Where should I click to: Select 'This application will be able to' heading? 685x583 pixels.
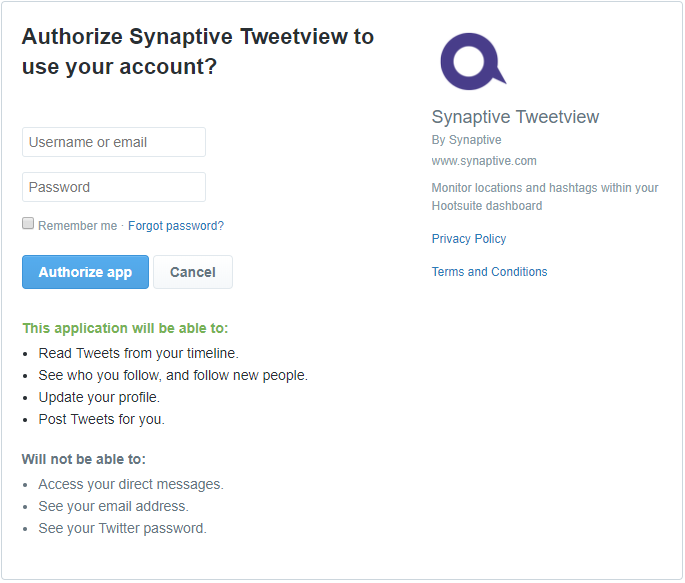[125, 328]
